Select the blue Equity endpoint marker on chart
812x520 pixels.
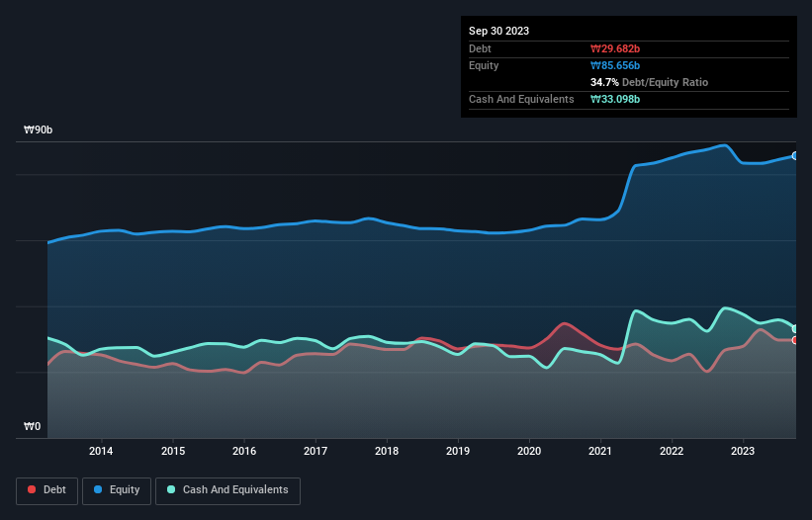tap(794, 156)
